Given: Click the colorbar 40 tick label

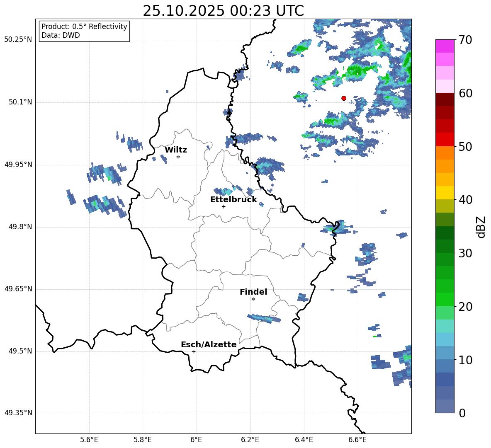Looking at the screenshot, I should point(465,200).
